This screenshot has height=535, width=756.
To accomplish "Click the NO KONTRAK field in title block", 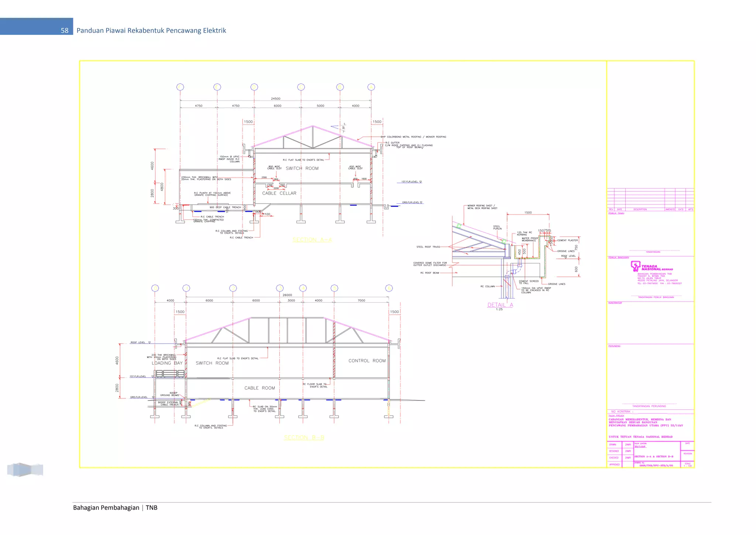I will (650, 411).
